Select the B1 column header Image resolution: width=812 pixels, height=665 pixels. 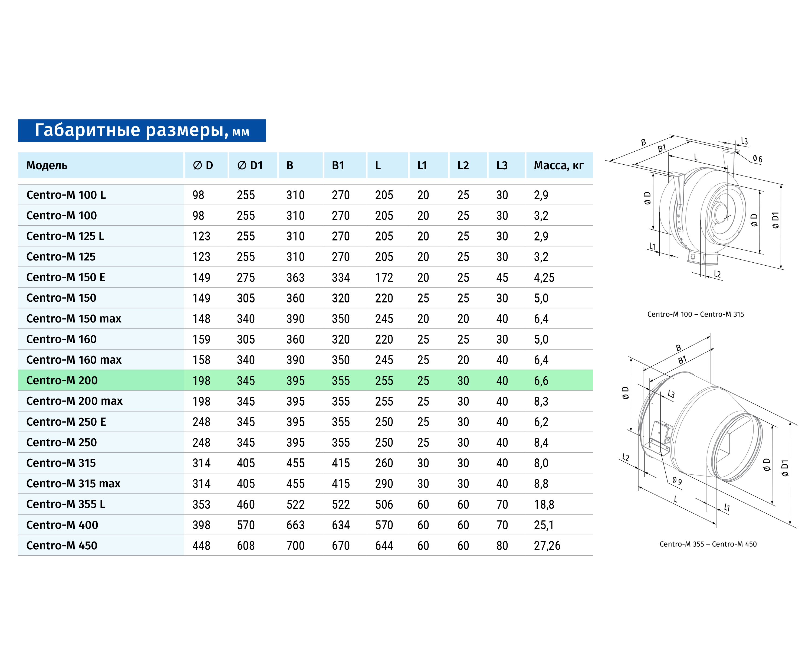point(338,165)
